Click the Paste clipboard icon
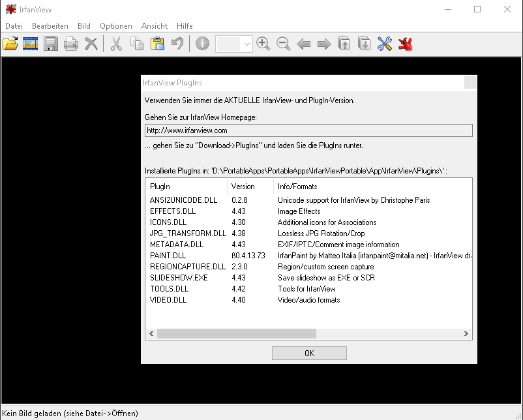The image size is (523, 420). [157, 44]
